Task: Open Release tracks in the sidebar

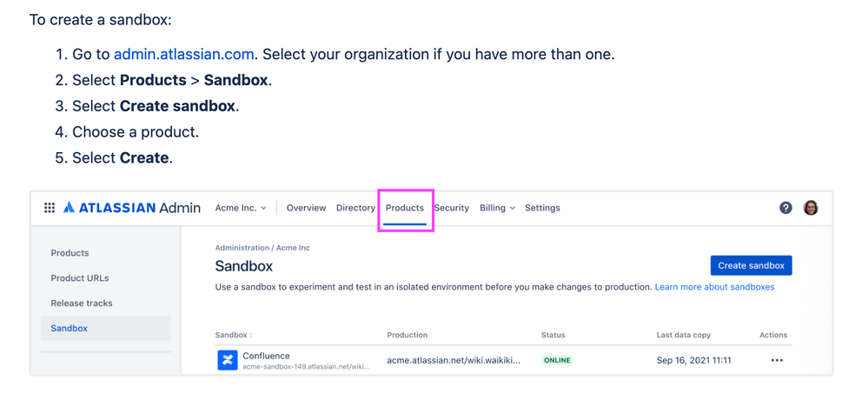Action: pos(82,304)
